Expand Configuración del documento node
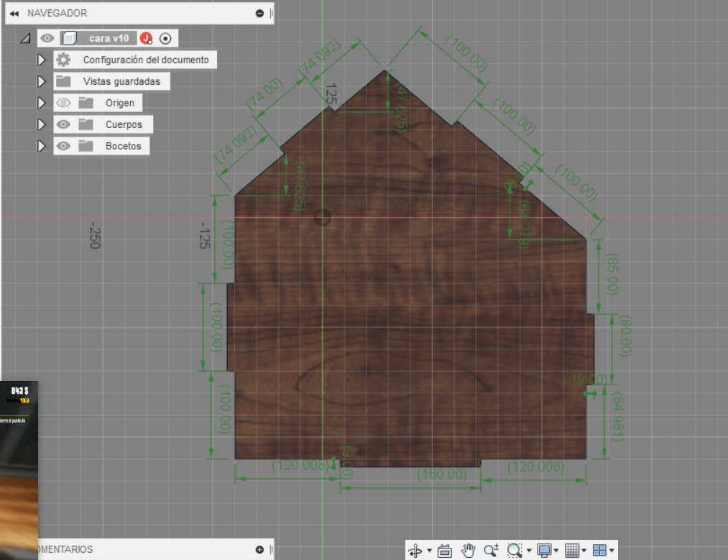The width and height of the screenshot is (728, 560). click(41, 60)
